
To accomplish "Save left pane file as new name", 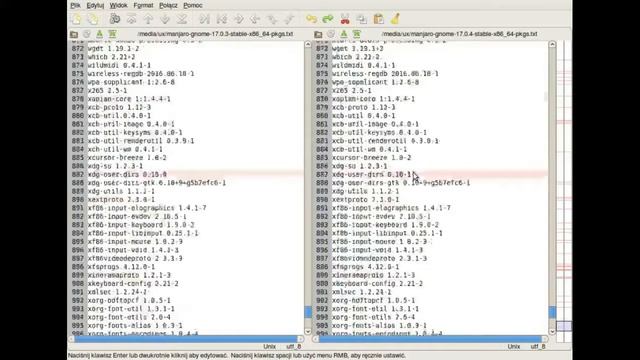I will click(112, 34).
